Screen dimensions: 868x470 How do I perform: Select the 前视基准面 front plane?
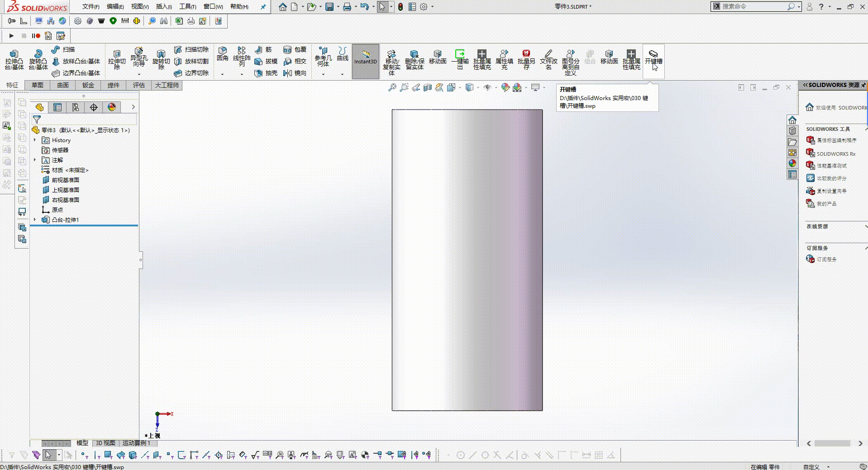point(61,180)
